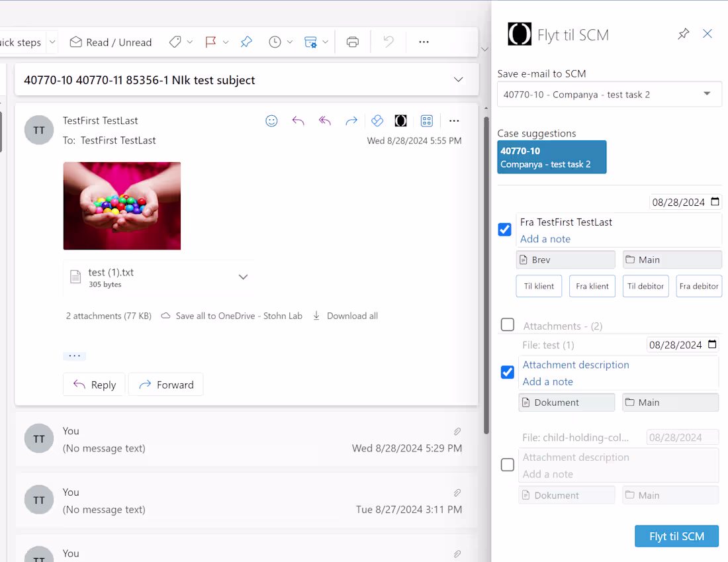This screenshot has height=562, width=728.
Task: Open the date picker showing 08/28/2024
Action: pyautogui.click(x=715, y=202)
